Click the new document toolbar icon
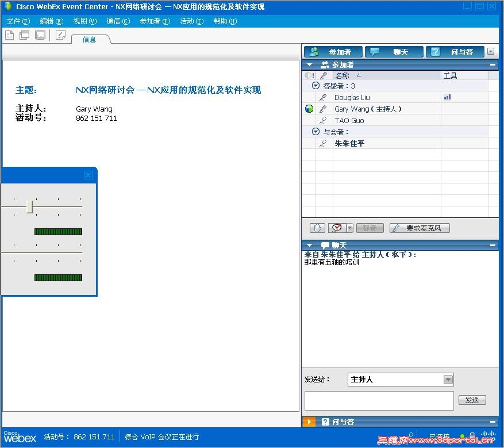 coord(10,35)
